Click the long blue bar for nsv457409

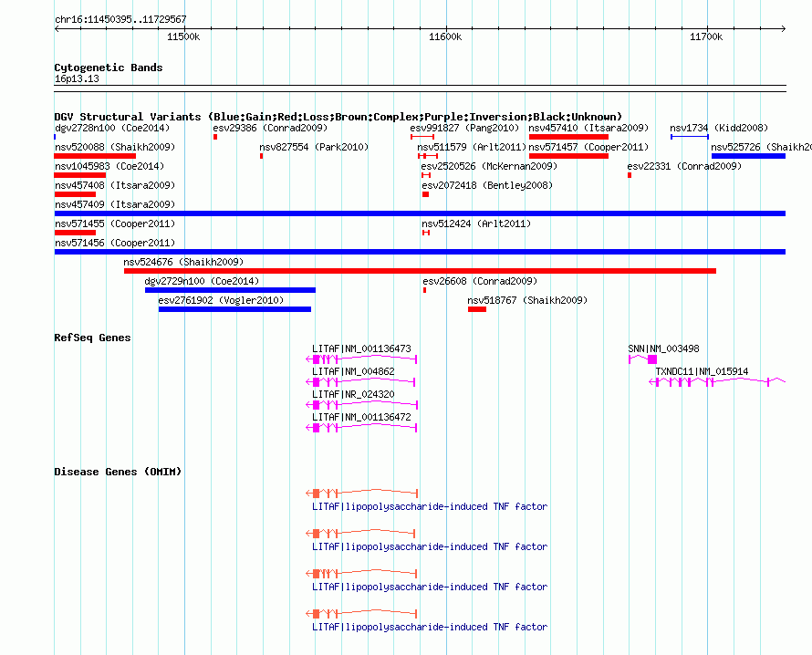420,213
